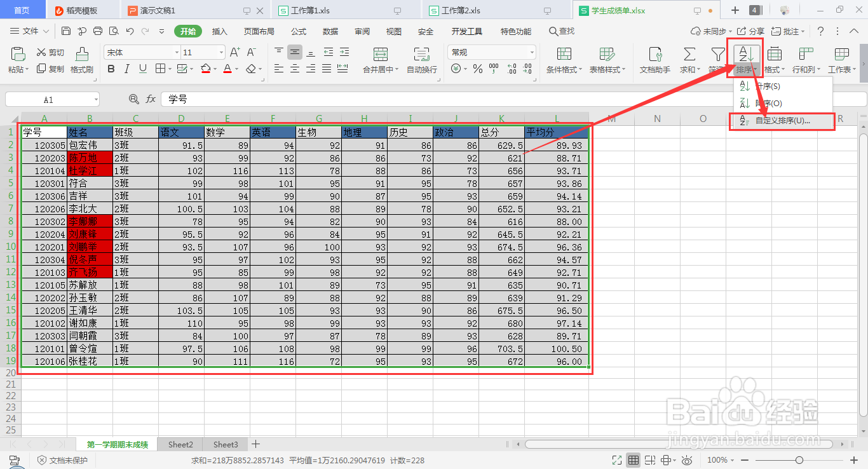Click the Decrease Indent icon
Screen dimensions: 868x469
pos(328,52)
